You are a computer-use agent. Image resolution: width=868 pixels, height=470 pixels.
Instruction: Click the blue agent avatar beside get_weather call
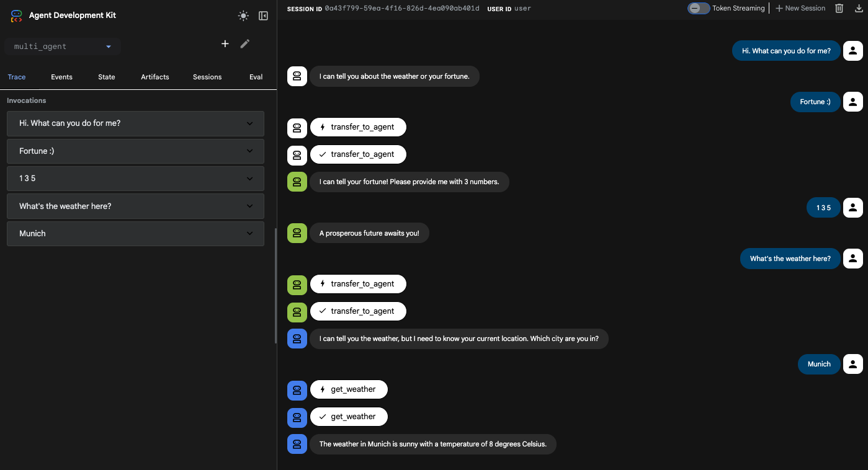click(x=297, y=390)
